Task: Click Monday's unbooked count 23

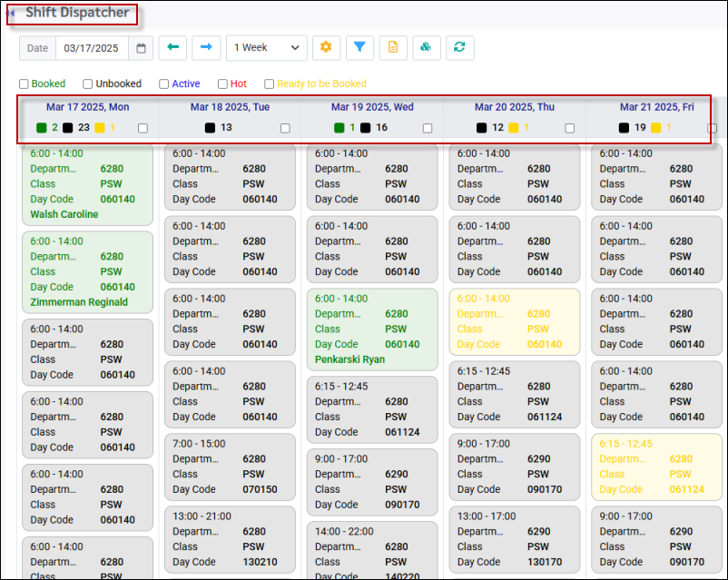Action: (x=84, y=128)
